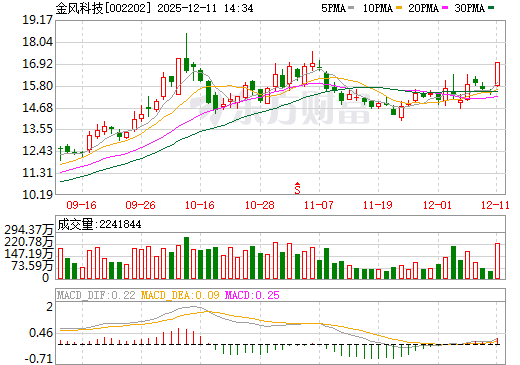Click the 12.43 price axis label
520x365 pixels.
click(x=37, y=151)
